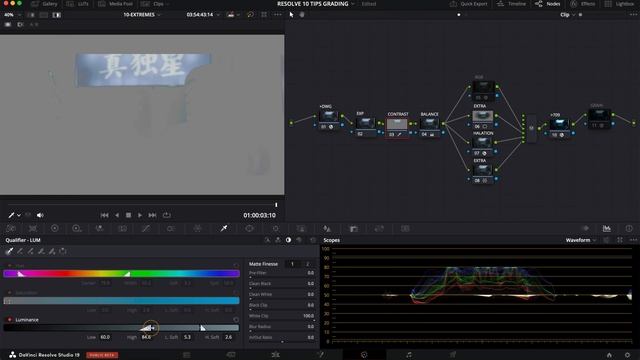640x360 pixels.
Task: Disable the Luminance qualifier
Action: pyautogui.click(x=9, y=320)
